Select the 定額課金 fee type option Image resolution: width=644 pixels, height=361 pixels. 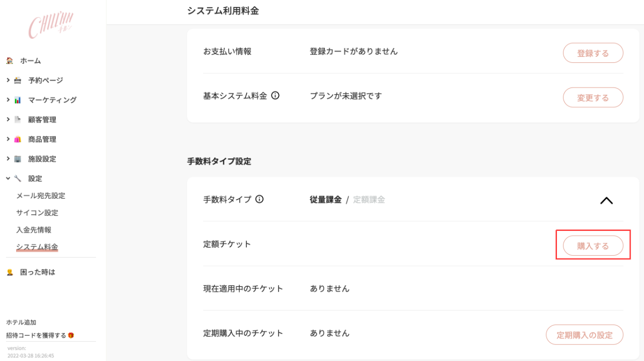coord(369,199)
